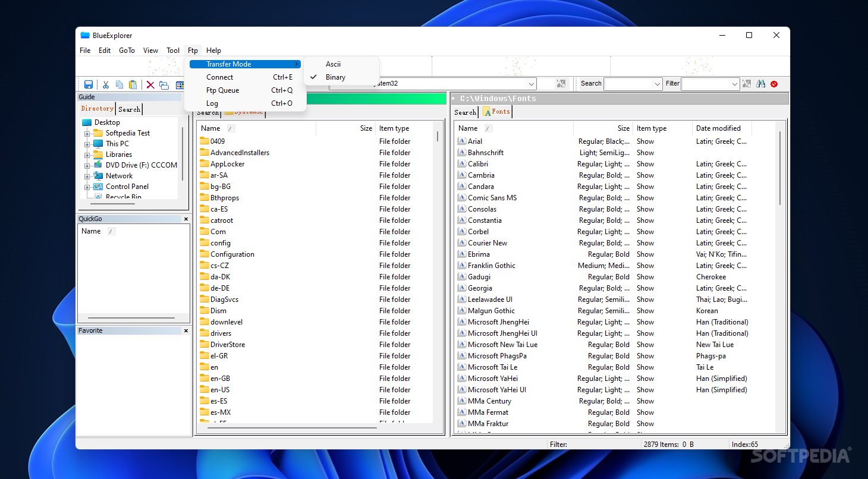Click the Control Panel icon in tree
The width and height of the screenshot is (868, 479).
[x=98, y=187]
